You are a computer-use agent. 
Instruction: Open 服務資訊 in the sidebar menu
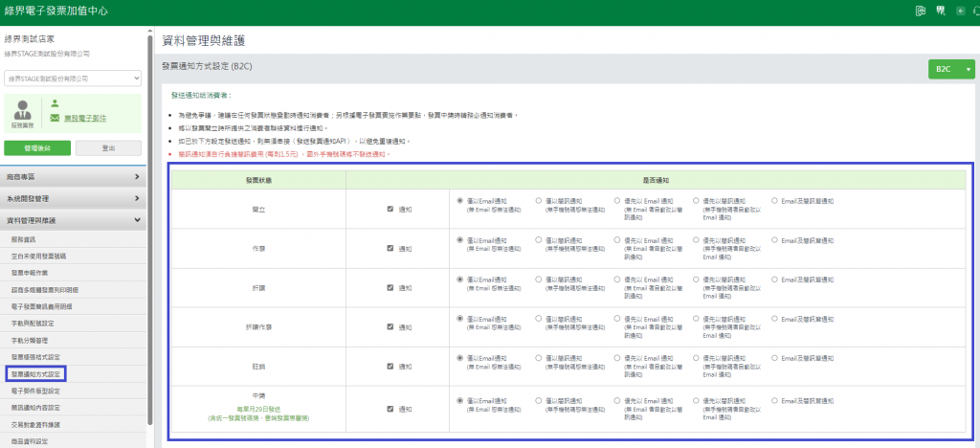(73, 239)
